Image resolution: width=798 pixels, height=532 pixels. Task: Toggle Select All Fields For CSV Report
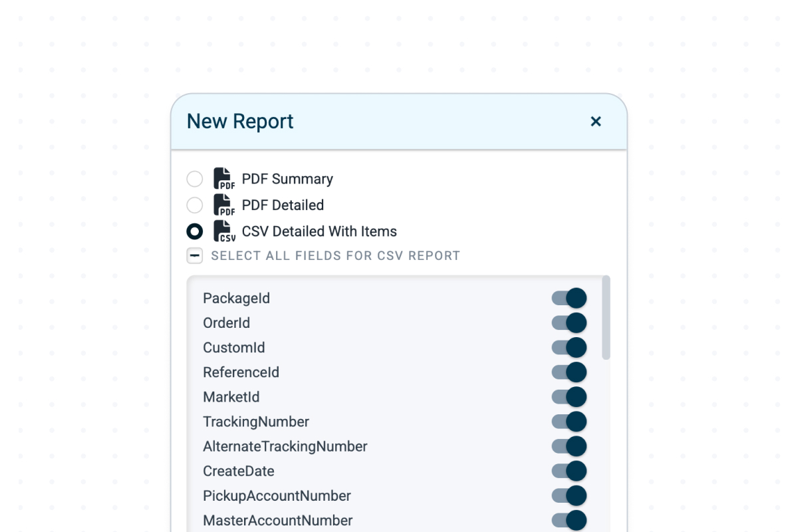(x=194, y=255)
